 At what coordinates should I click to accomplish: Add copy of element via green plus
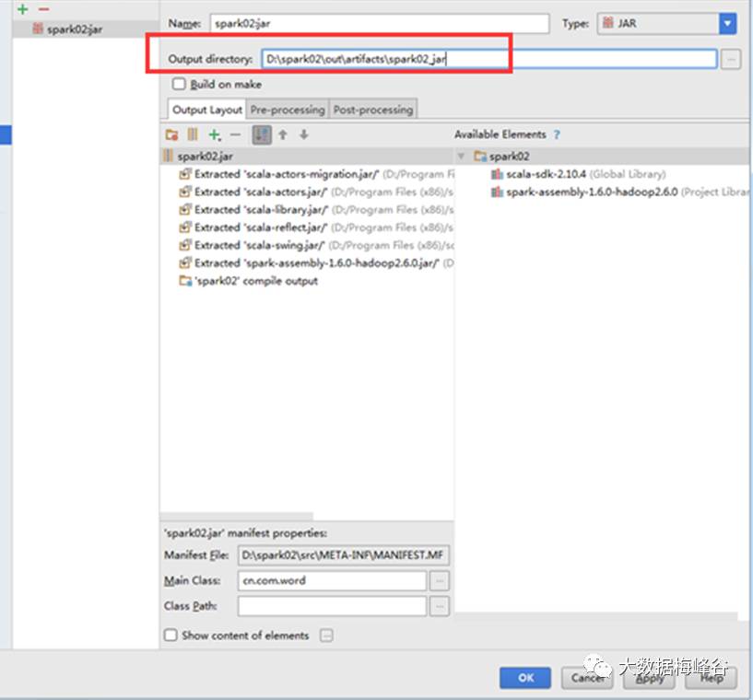coord(214,134)
